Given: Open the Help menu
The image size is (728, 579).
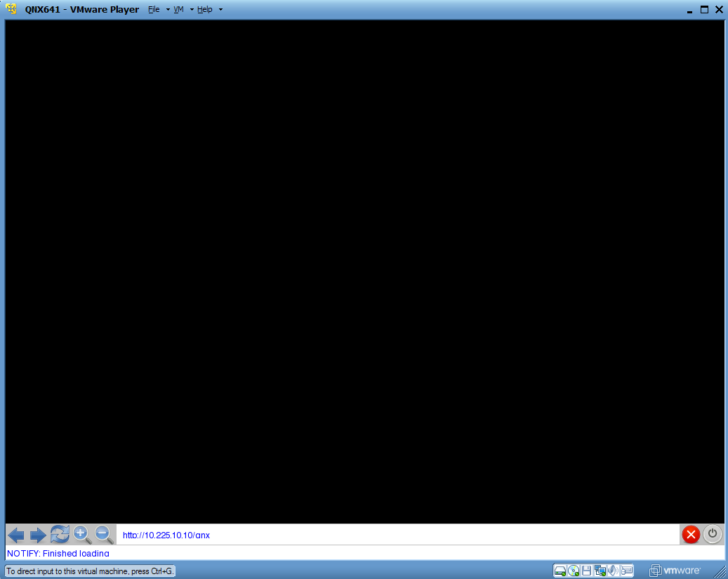Looking at the screenshot, I should pyautogui.click(x=204, y=10).
